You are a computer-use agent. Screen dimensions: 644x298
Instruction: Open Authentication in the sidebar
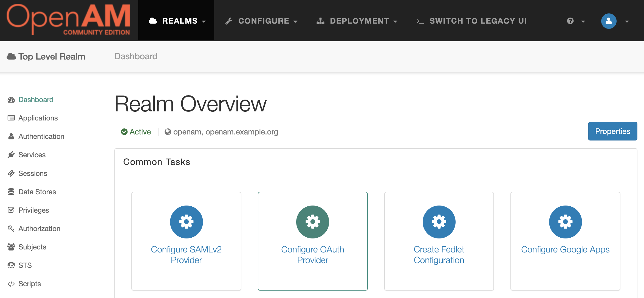pyautogui.click(x=41, y=136)
